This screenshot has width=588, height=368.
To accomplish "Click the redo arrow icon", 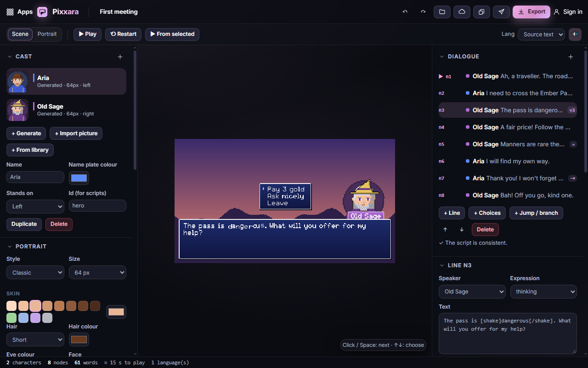I will click(x=423, y=12).
